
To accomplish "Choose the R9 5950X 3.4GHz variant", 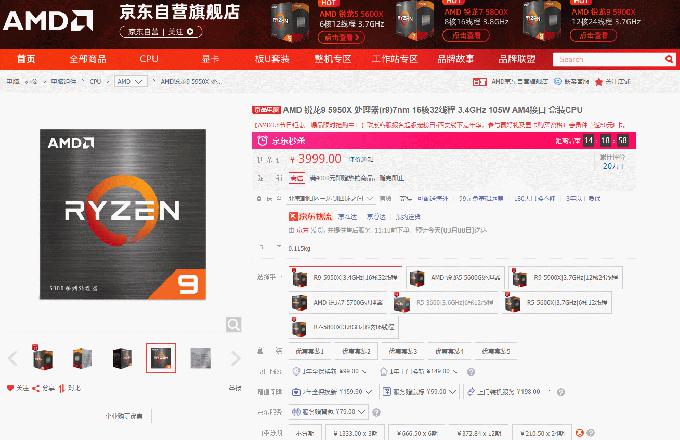I will click(346, 277).
